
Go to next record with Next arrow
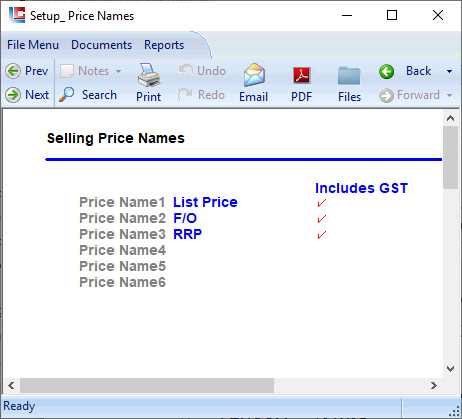13,95
